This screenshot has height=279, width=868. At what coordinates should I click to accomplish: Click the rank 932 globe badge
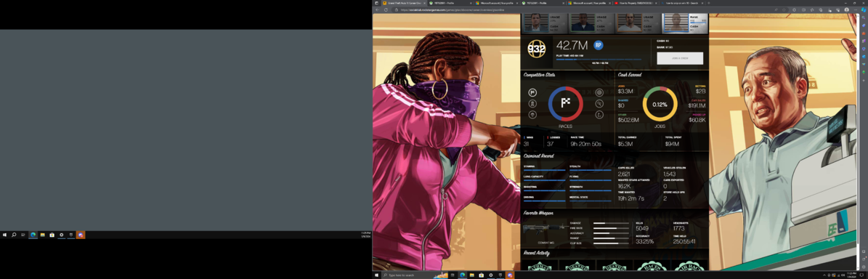(536, 49)
